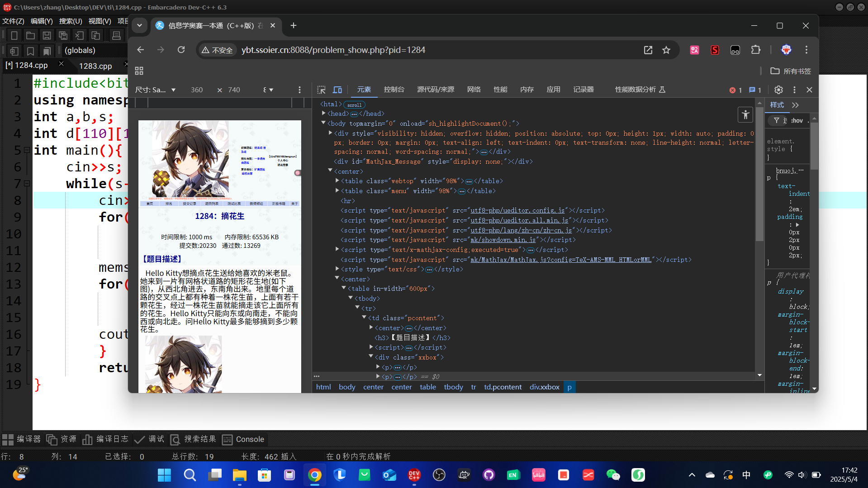The width and height of the screenshot is (868, 488).
Task: Open the 文件 menu in Dev-C++
Action: [13, 21]
